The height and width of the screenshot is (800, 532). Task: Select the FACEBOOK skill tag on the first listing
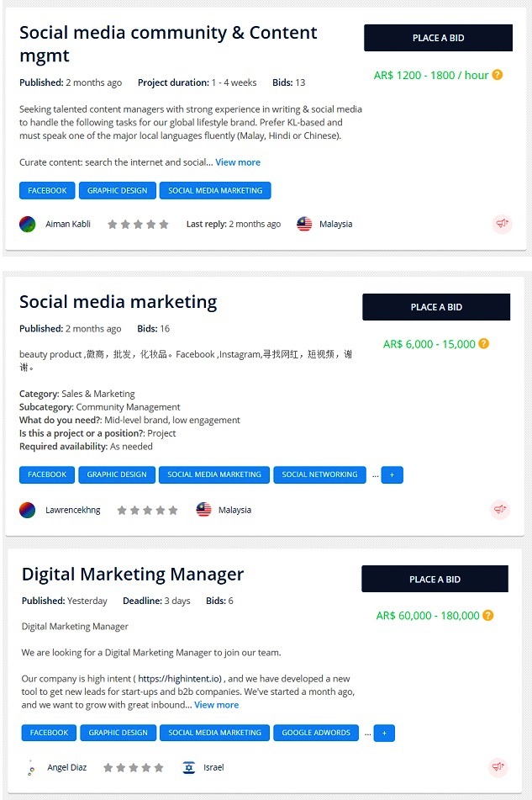[46, 190]
